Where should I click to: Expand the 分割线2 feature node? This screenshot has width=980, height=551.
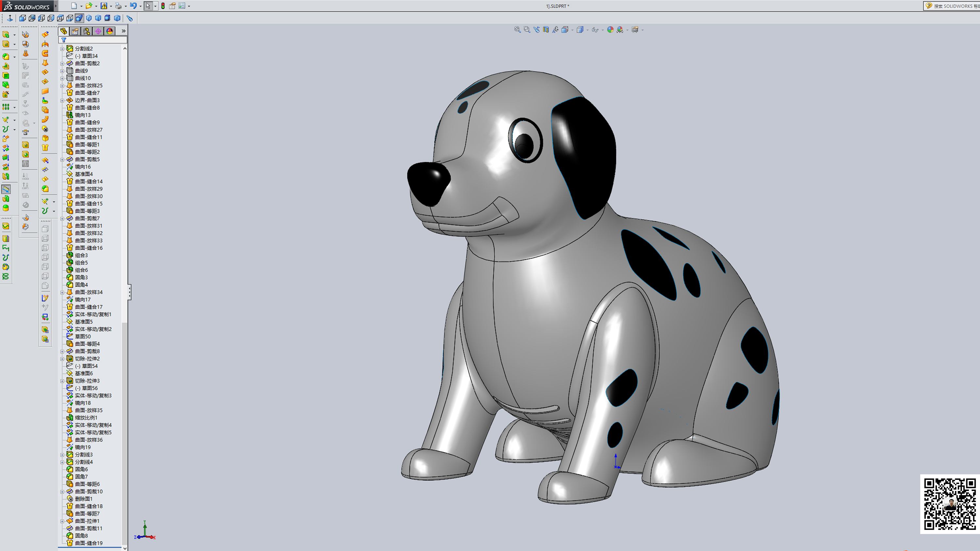(62, 48)
